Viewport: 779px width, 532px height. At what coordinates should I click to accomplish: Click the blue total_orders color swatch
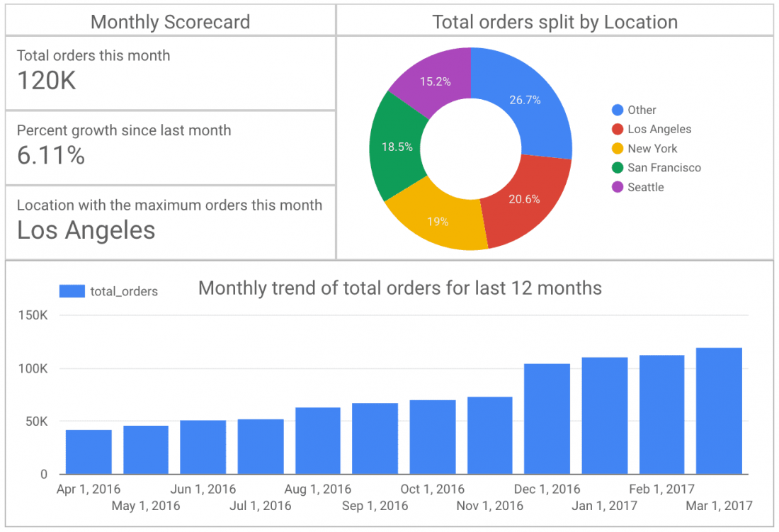click(x=71, y=290)
